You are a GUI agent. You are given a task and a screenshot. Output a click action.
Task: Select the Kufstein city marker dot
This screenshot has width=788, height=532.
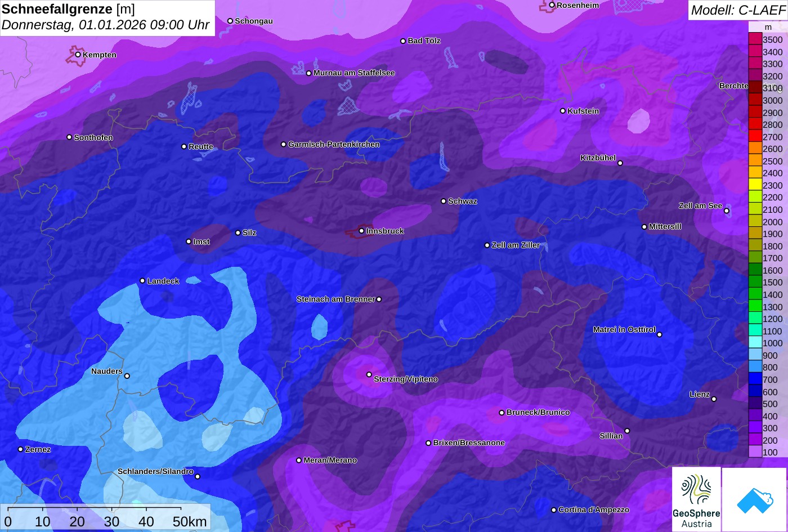coord(563,111)
